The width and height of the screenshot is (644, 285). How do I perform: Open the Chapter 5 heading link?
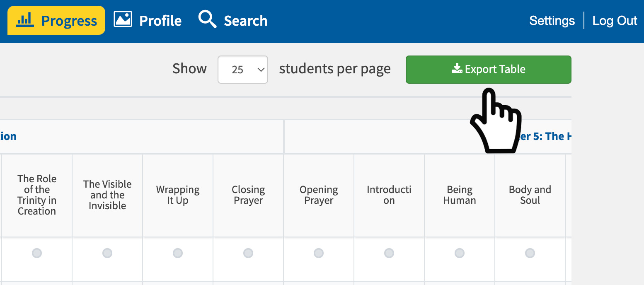[547, 136]
